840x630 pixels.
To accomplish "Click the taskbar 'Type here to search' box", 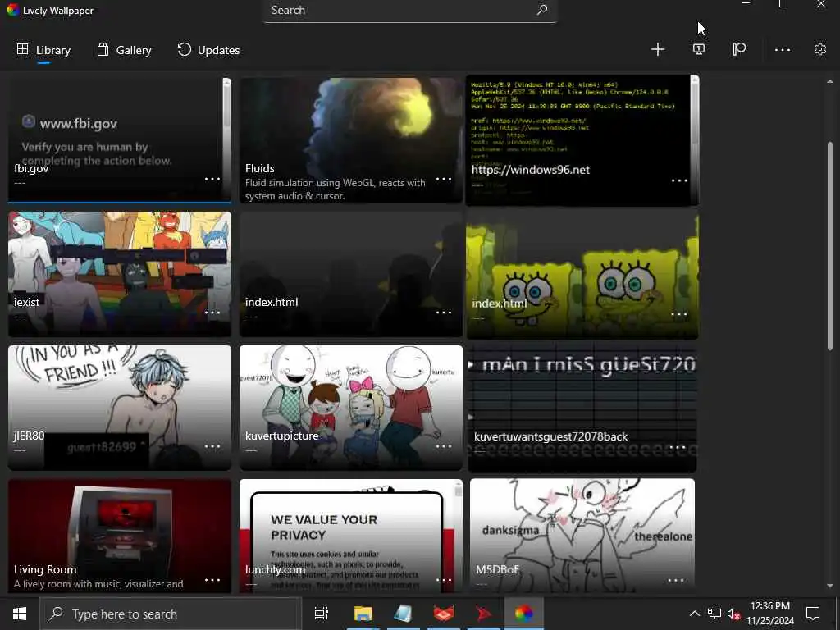I will click(x=169, y=614).
